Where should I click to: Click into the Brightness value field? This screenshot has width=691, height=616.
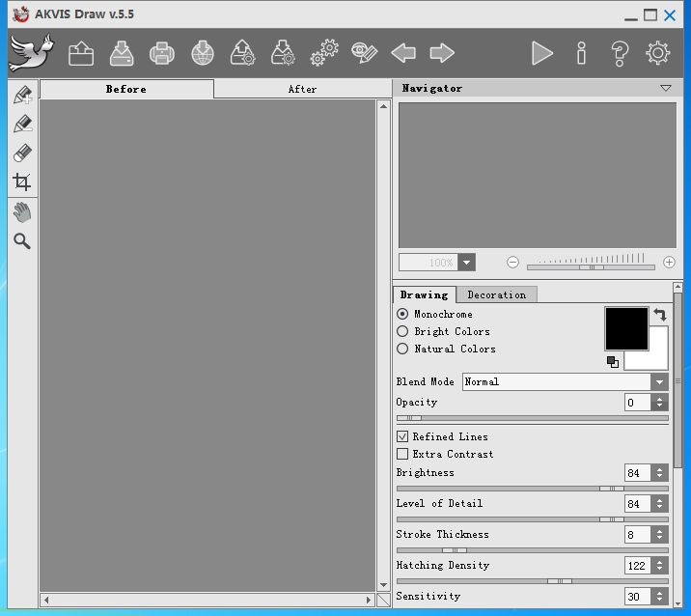(637, 473)
